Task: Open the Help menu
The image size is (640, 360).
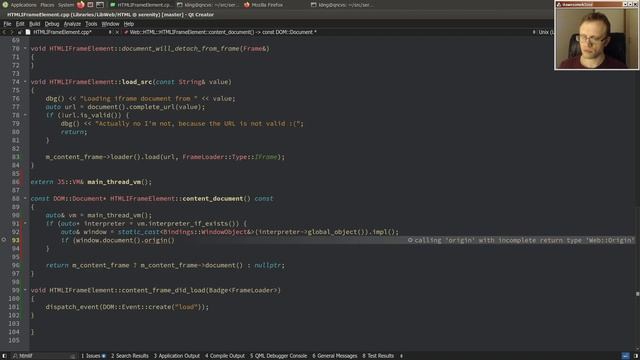Action: [129, 24]
